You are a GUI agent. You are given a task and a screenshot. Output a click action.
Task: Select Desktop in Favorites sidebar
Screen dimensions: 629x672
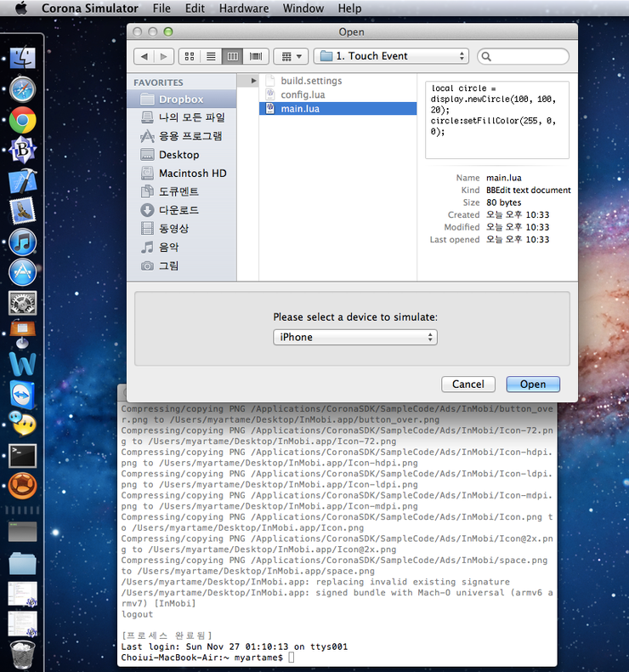pyautogui.click(x=182, y=155)
